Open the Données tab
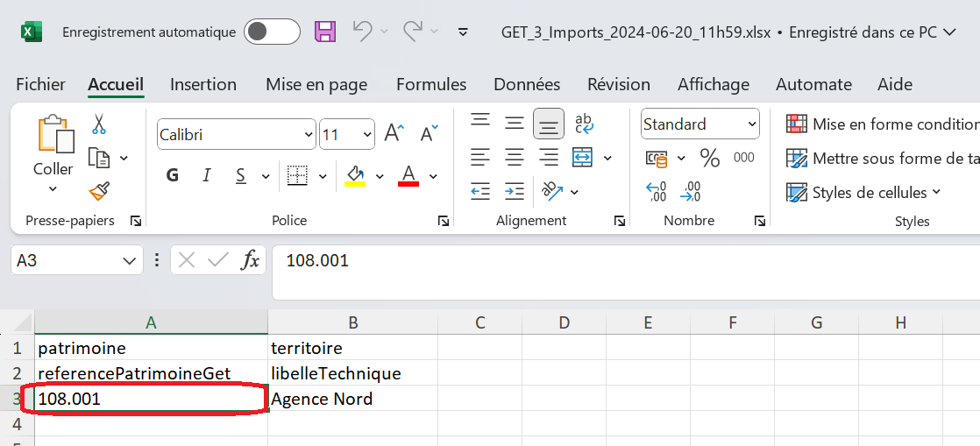 (527, 84)
